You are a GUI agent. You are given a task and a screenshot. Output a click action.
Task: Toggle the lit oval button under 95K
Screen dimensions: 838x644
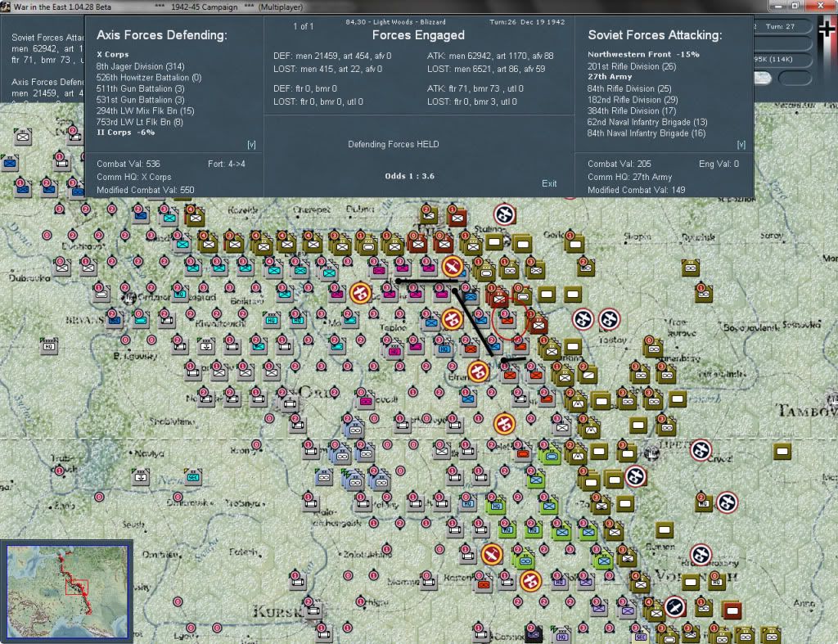[762, 79]
